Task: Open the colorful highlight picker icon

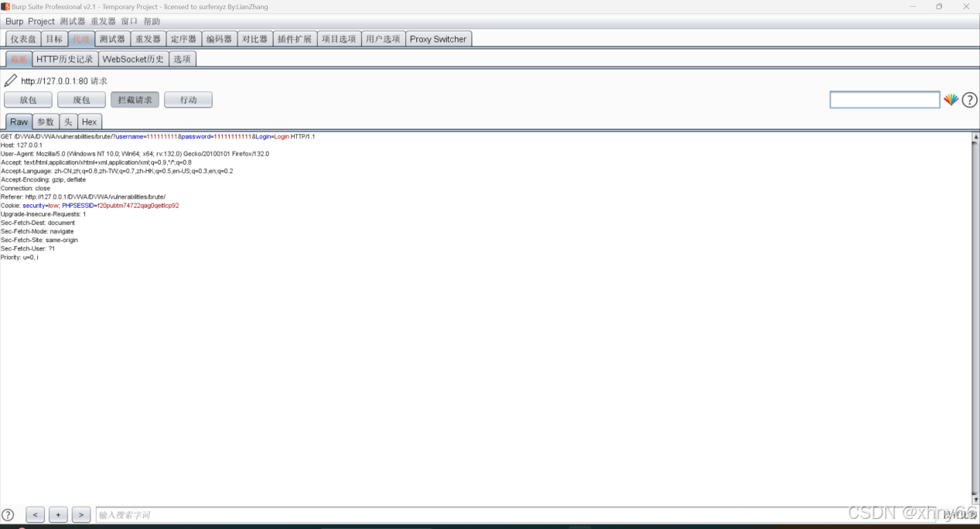Action: [x=951, y=100]
